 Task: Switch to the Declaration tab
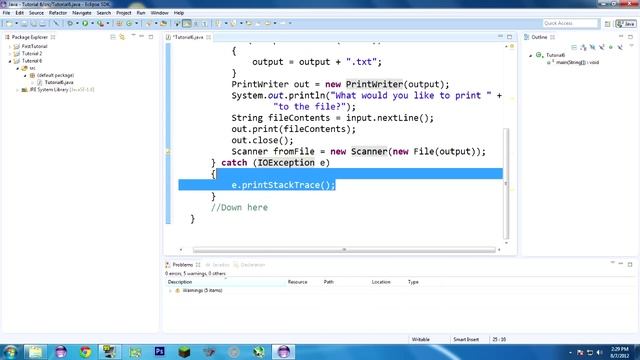coord(249,265)
